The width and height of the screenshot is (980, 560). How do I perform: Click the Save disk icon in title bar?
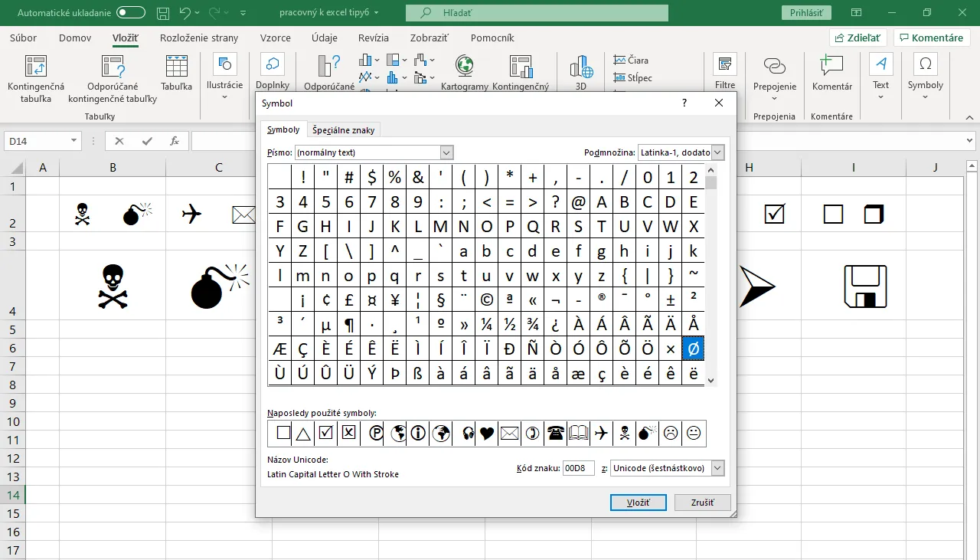point(163,13)
